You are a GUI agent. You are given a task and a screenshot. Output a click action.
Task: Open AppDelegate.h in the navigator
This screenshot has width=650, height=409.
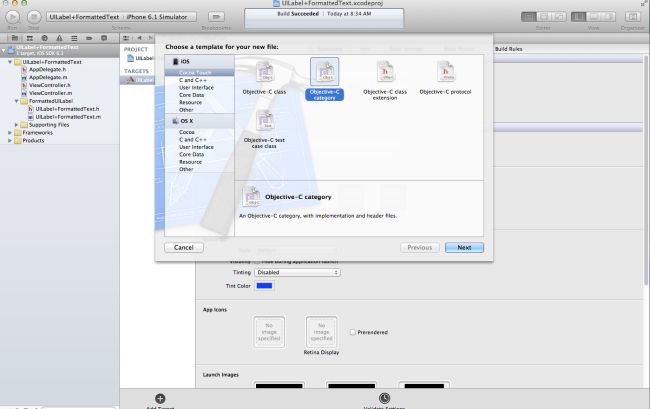(x=47, y=70)
